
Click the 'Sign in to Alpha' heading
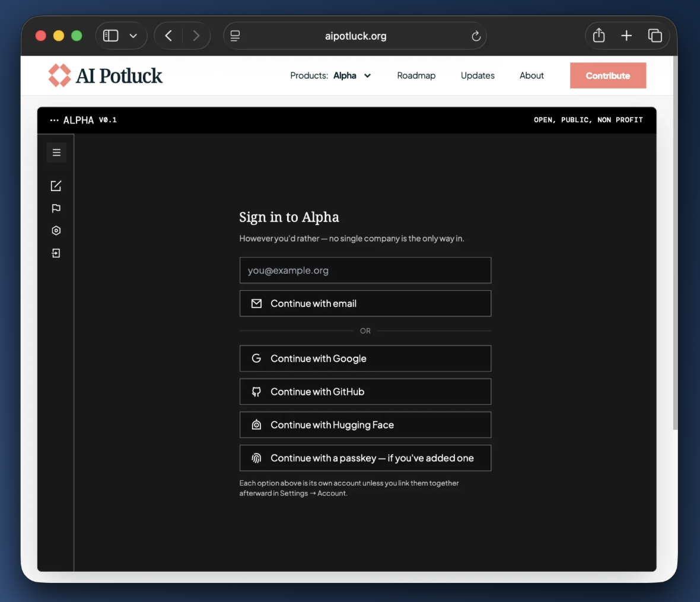coord(289,217)
